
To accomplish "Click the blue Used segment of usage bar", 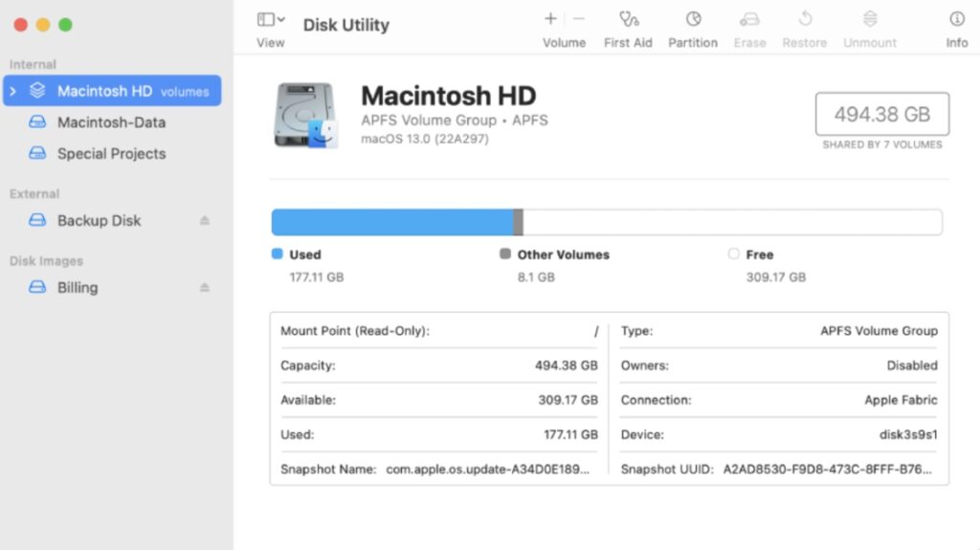I will point(392,223).
